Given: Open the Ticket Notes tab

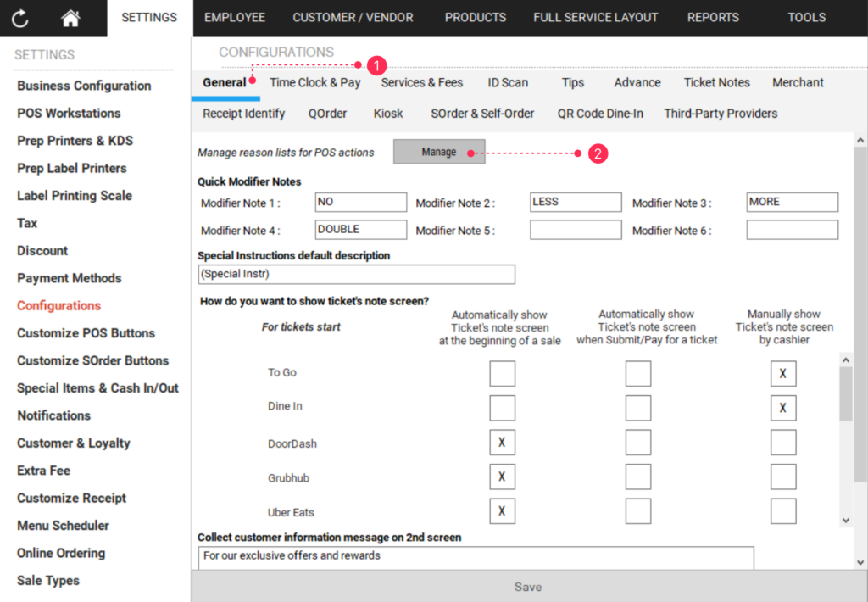Looking at the screenshot, I should point(717,82).
